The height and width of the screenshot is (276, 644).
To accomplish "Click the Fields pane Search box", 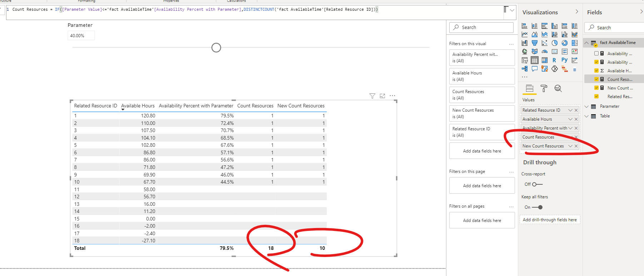I will point(614,28).
